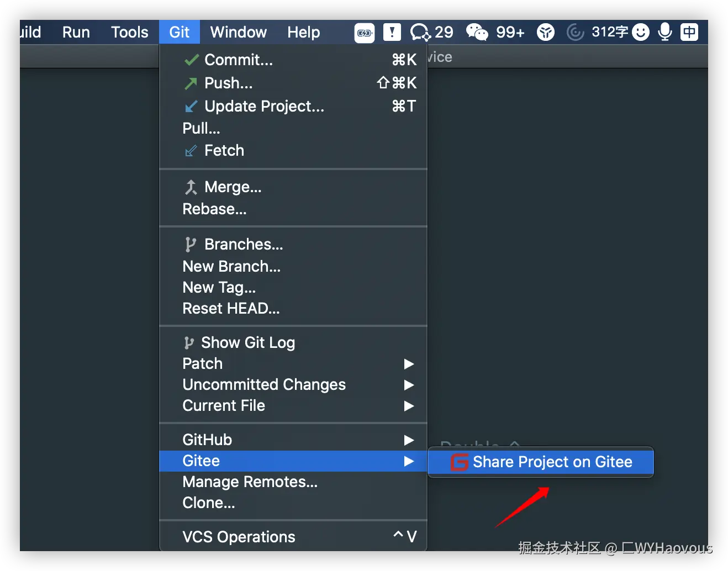Click the microphone icon in menu bar

click(665, 32)
